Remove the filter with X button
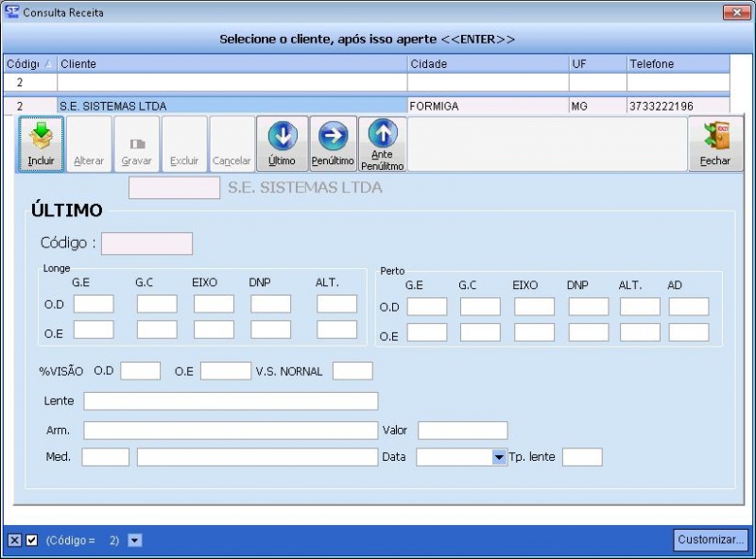Image resolution: width=756 pixels, height=559 pixels. tap(14, 540)
